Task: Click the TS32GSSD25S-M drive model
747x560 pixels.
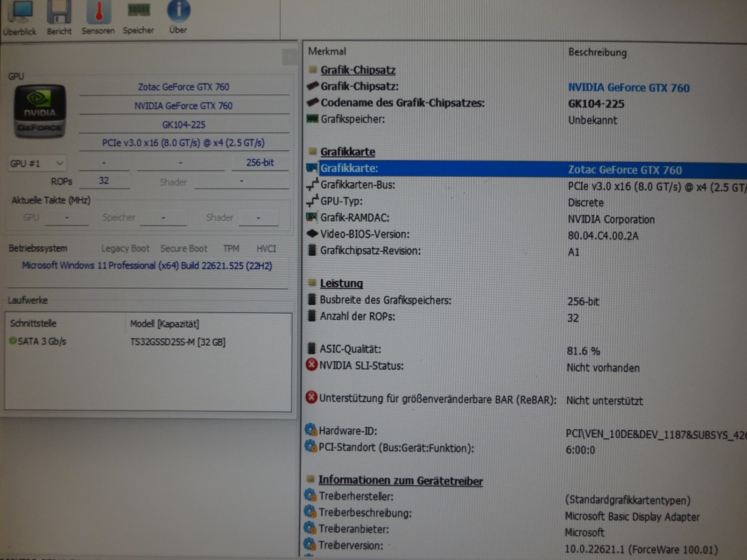Action: pyautogui.click(x=178, y=342)
